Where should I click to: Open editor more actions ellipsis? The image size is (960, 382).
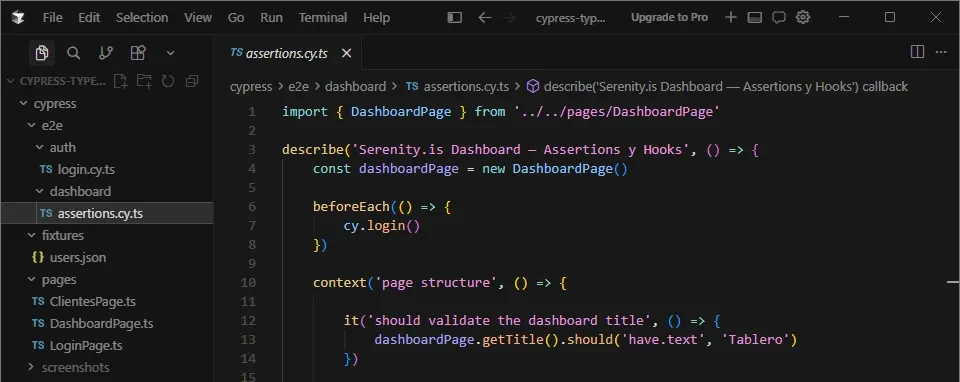[x=941, y=52]
